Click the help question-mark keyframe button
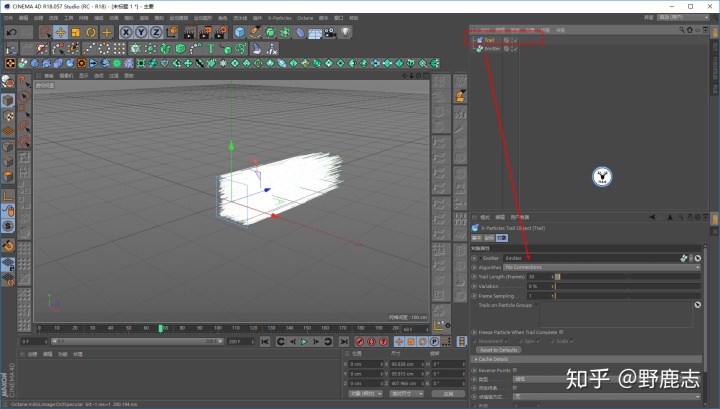 tap(383, 342)
